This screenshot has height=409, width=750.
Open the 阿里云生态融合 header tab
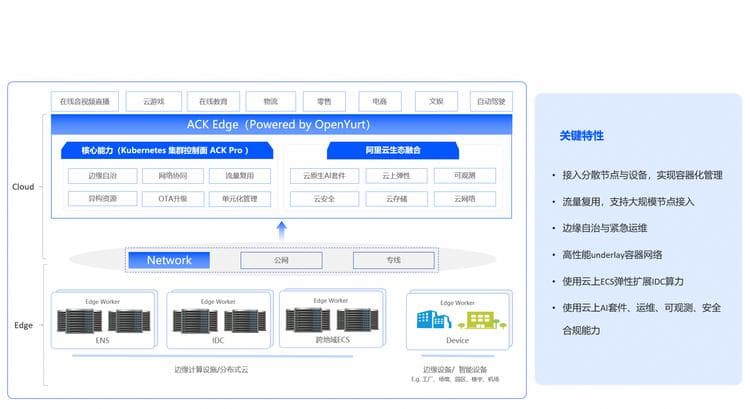pyautogui.click(x=393, y=150)
